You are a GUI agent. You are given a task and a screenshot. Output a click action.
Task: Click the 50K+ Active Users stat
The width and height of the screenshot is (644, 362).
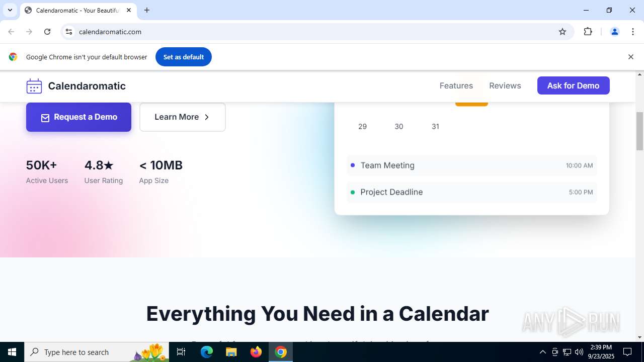pyautogui.click(x=47, y=172)
